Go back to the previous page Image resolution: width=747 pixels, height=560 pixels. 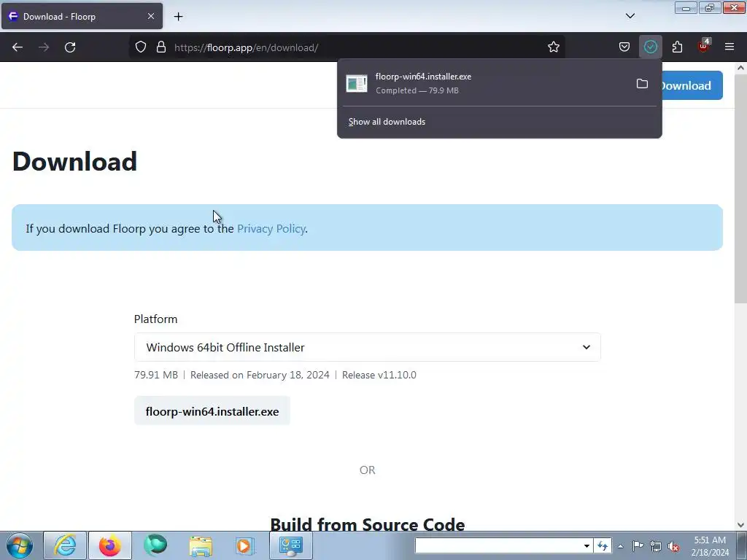(x=18, y=47)
